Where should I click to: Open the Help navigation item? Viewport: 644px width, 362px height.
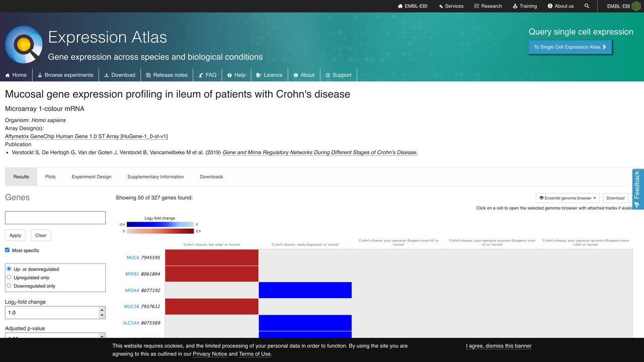(236, 75)
